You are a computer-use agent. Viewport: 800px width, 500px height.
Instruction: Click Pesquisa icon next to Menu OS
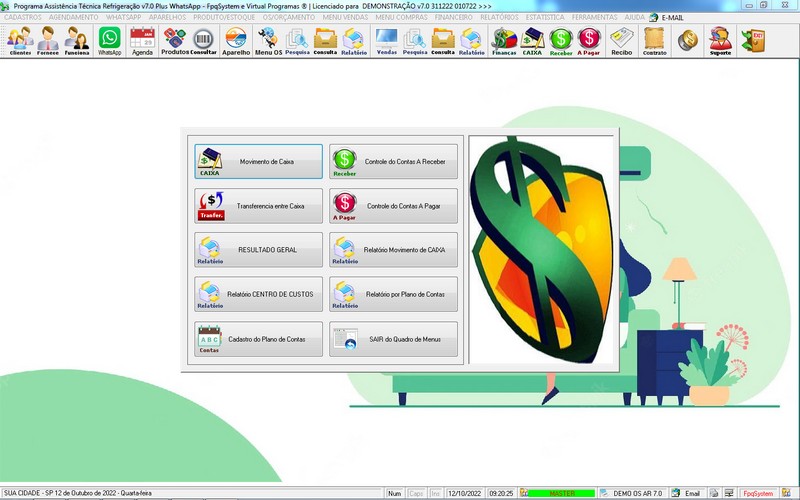coord(297,41)
